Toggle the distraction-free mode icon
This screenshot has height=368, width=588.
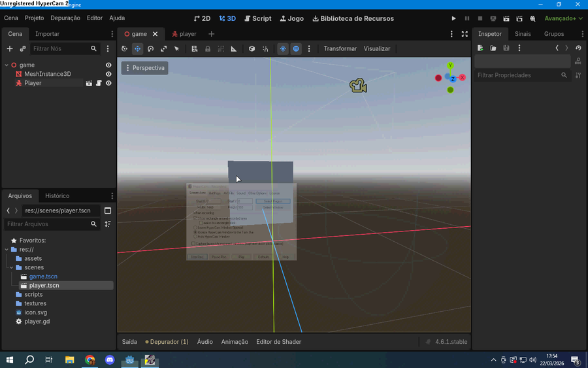465,34
